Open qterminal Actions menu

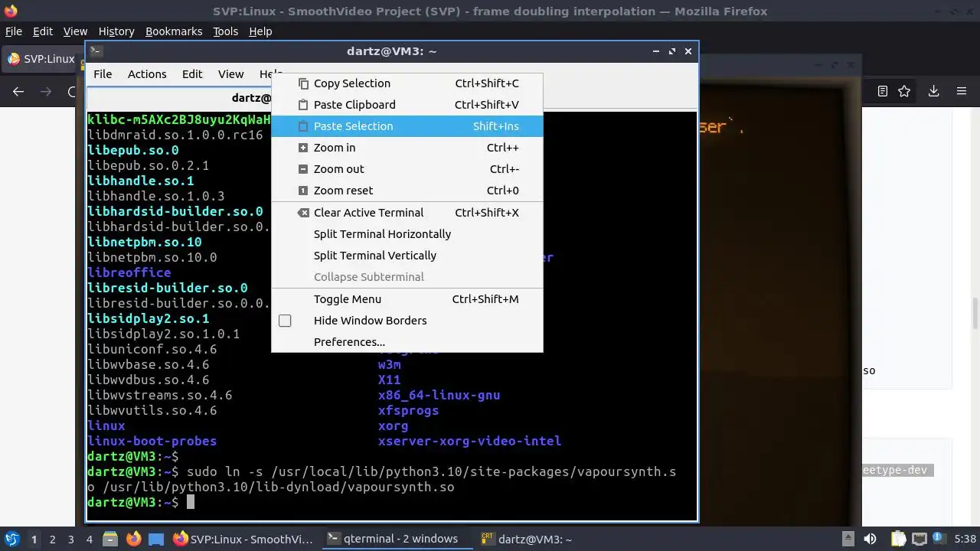147,74
